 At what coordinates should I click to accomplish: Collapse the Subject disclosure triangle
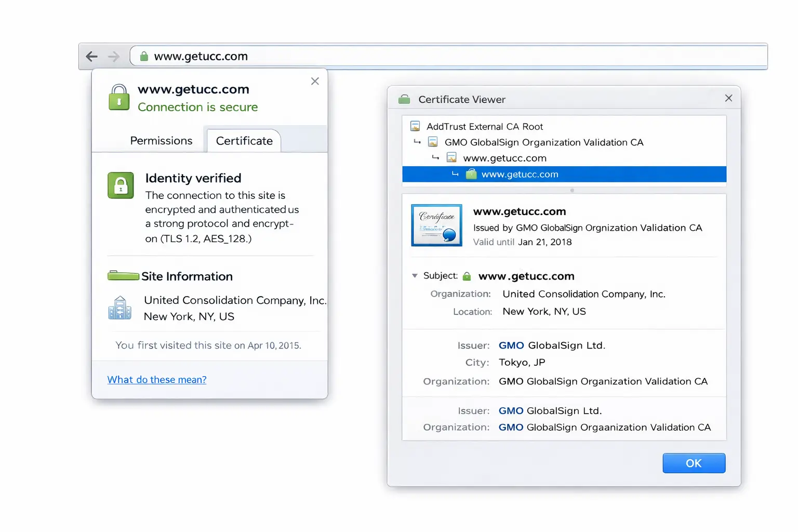coord(415,276)
